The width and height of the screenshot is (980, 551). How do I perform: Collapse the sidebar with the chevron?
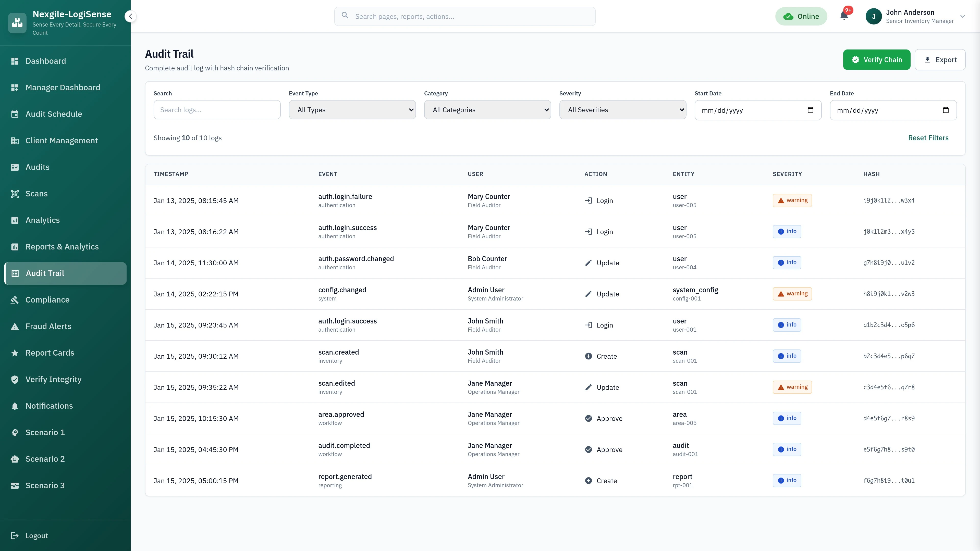point(130,16)
